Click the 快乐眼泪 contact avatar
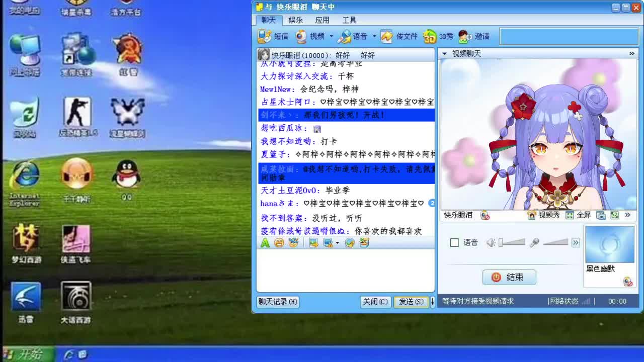 click(263, 55)
